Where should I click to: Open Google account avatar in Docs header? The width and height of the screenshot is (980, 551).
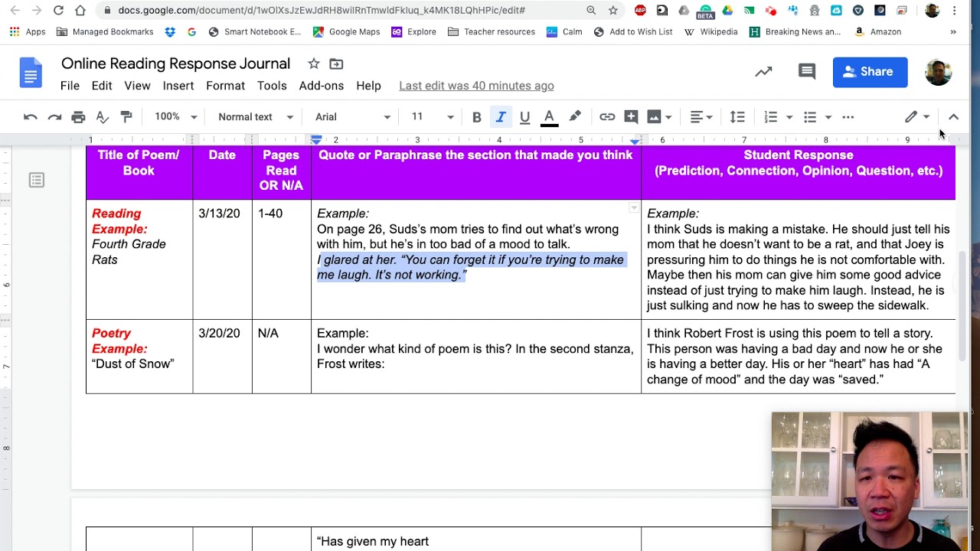coord(938,72)
